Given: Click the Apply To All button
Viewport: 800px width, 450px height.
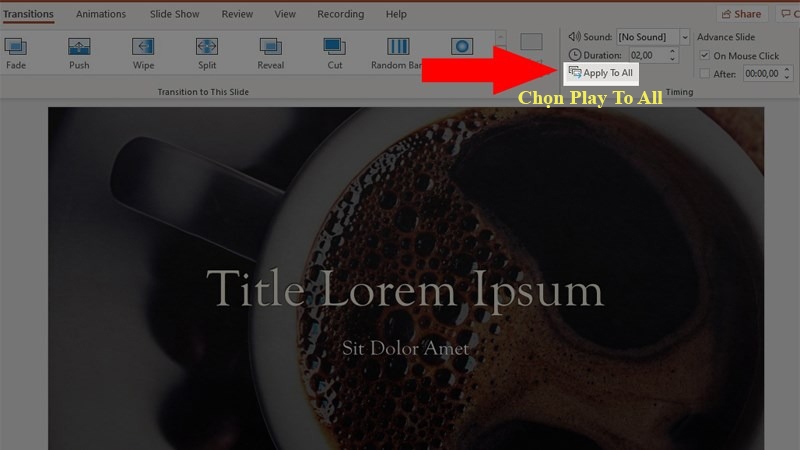Looking at the screenshot, I should coord(601,73).
